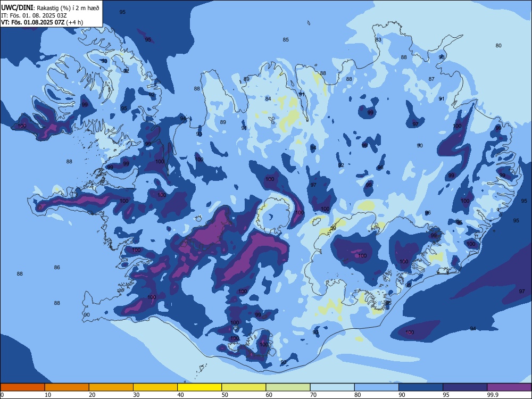Image resolution: width=532 pixels, height=399 pixels.
Task: Click the legend tick label '95'
Action: (446, 395)
